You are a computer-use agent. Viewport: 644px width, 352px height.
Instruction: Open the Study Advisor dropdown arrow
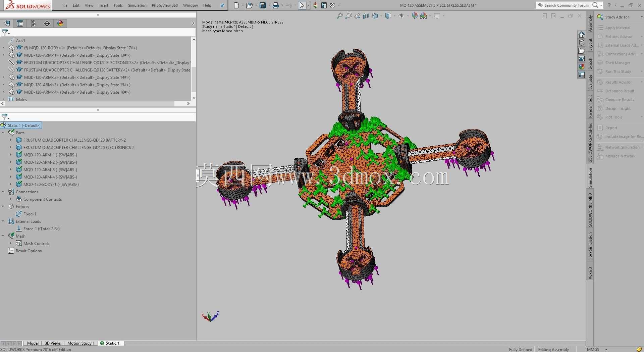(x=641, y=17)
